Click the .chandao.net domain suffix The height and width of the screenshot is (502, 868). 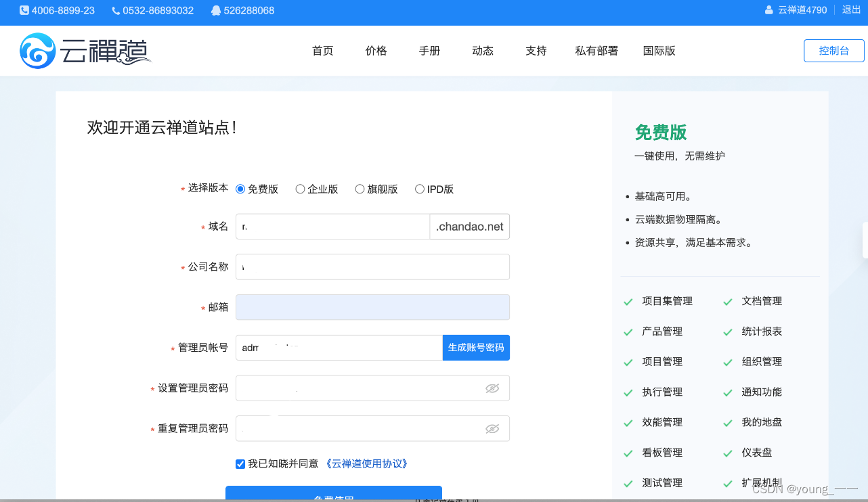(x=470, y=227)
